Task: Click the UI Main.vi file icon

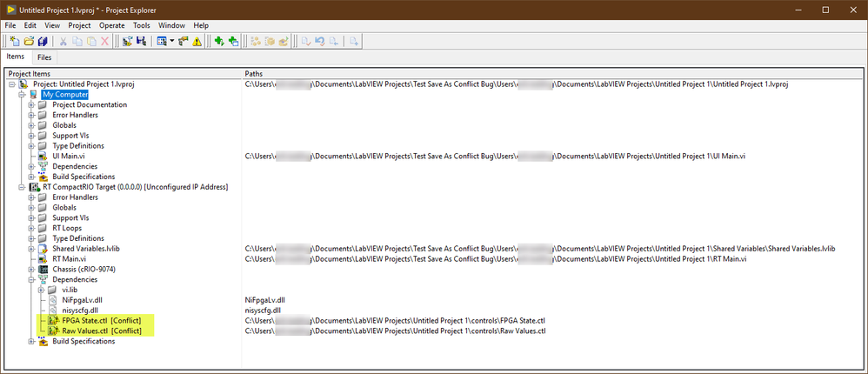Action: pyautogui.click(x=43, y=156)
